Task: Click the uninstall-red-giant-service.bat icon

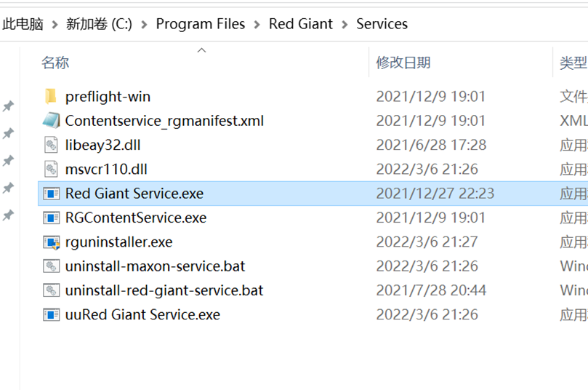Action: [50, 290]
